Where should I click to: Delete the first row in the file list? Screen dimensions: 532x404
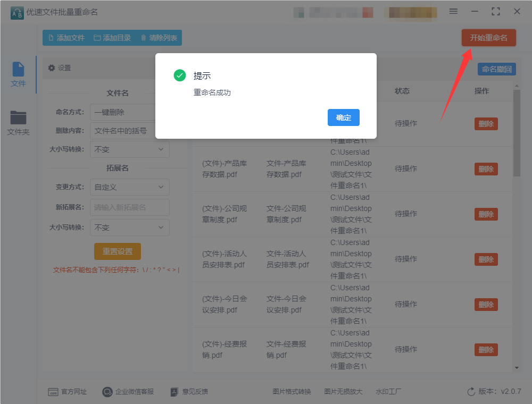[486, 124]
